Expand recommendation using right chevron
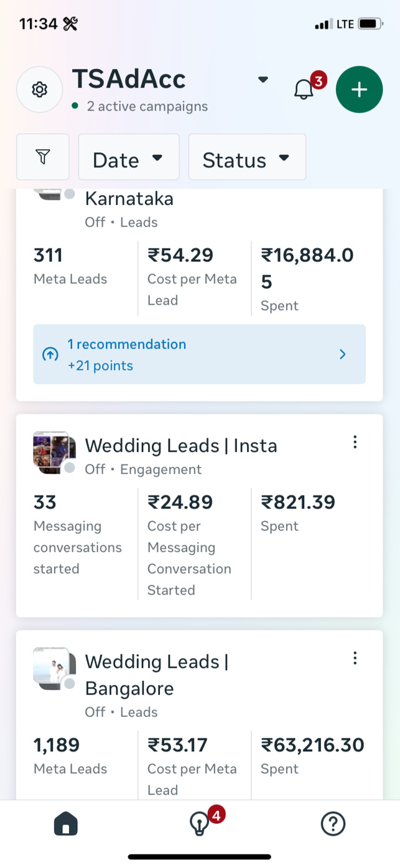This screenshot has height=868, width=400. pyautogui.click(x=343, y=354)
